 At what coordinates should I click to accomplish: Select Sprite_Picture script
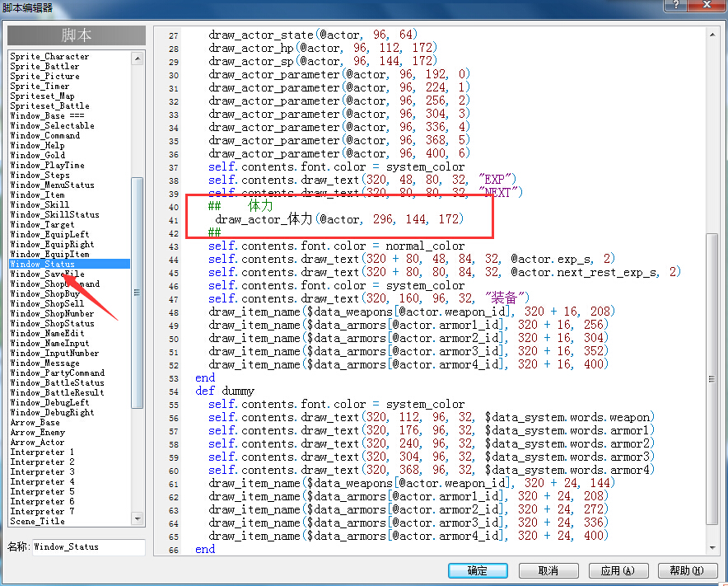coord(44,76)
